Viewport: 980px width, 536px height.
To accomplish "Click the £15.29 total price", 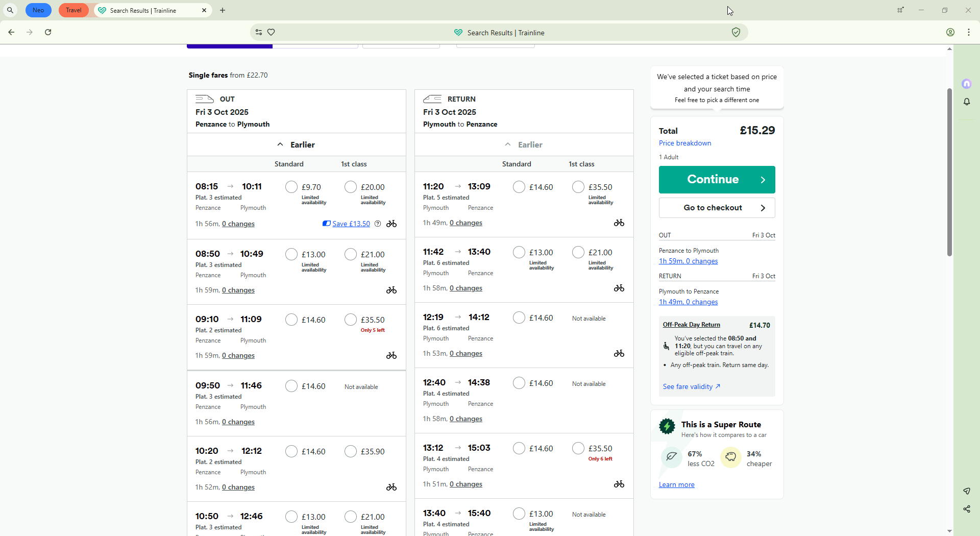I will pyautogui.click(x=757, y=130).
